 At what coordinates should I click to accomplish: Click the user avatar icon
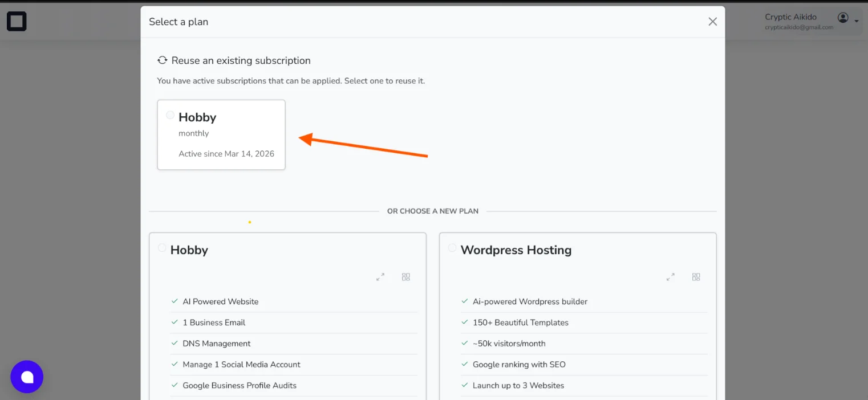pyautogui.click(x=843, y=17)
